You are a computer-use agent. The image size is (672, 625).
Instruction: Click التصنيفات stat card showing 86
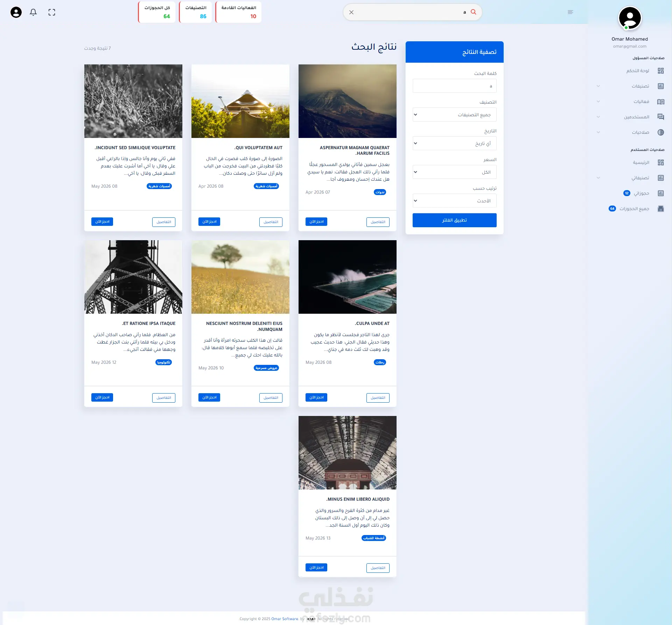[x=195, y=12]
